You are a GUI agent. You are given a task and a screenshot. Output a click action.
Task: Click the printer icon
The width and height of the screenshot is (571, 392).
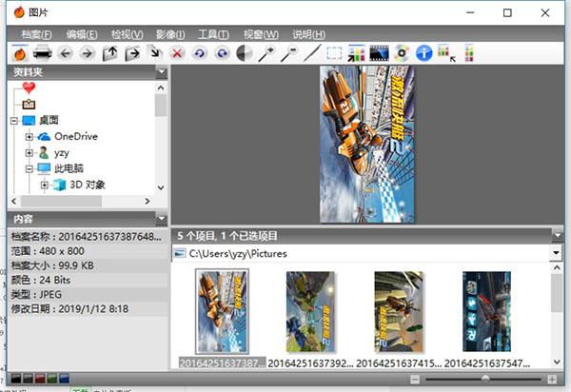tap(43, 53)
